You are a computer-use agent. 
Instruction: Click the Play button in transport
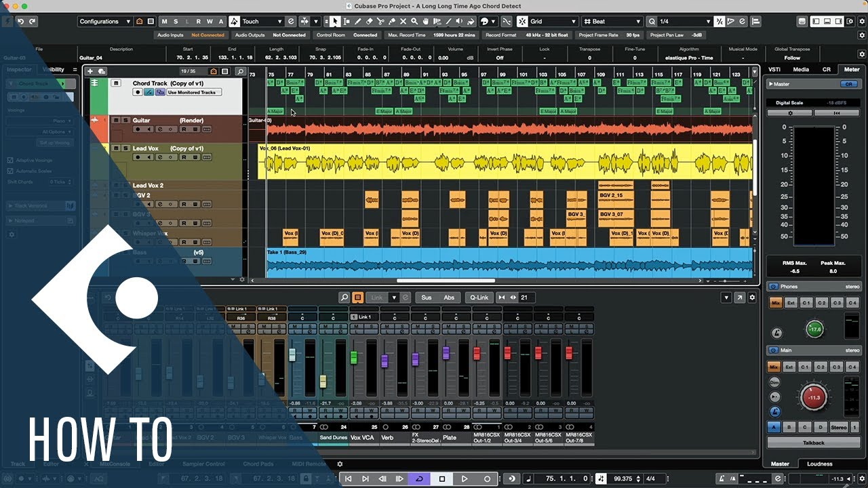point(465,479)
